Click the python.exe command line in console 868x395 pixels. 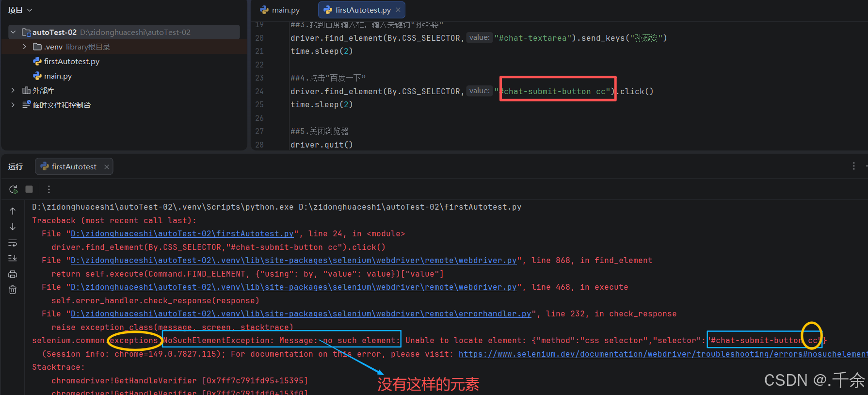277,207
